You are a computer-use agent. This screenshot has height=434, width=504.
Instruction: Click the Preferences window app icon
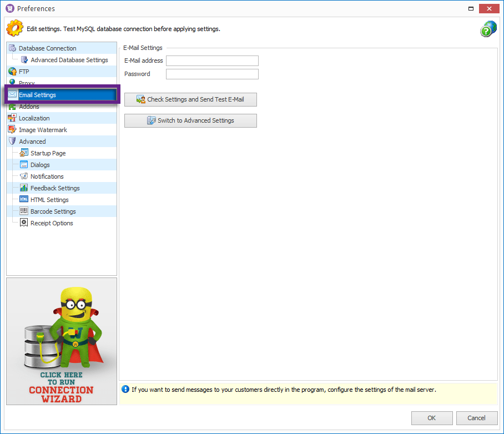10,8
